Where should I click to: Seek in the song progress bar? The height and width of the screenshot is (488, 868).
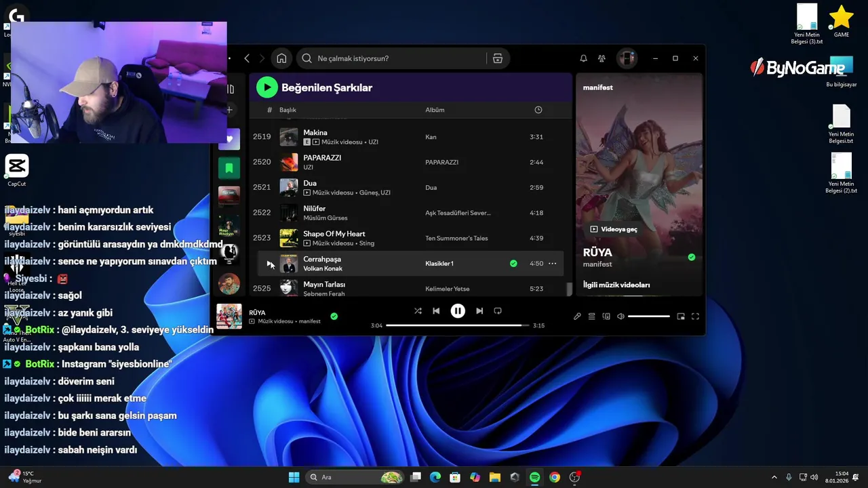(458, 325)
